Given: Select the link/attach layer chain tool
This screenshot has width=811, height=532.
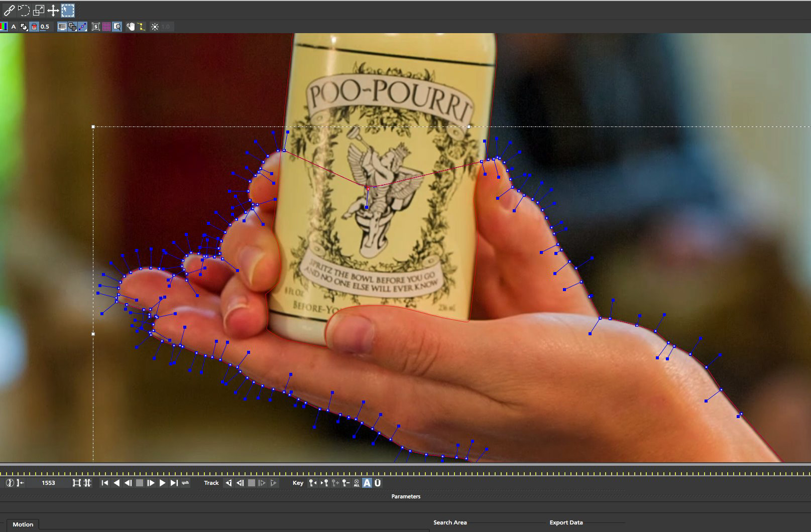Looking at the screenshot, I should [9, 10].
